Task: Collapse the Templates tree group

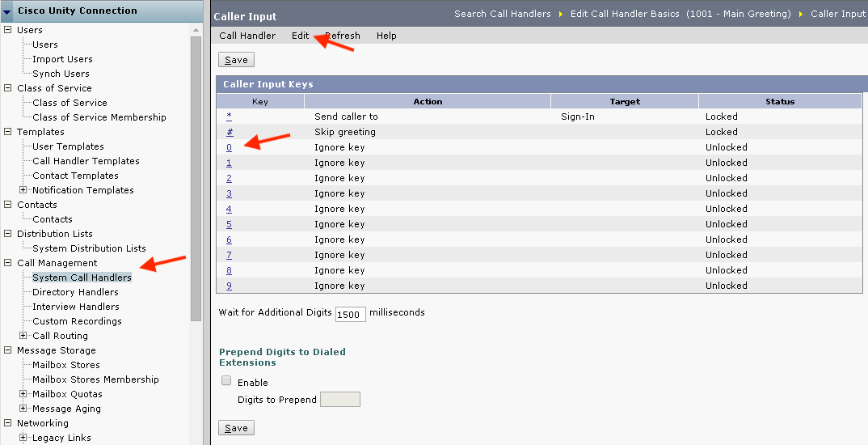Action: [8, 131]
